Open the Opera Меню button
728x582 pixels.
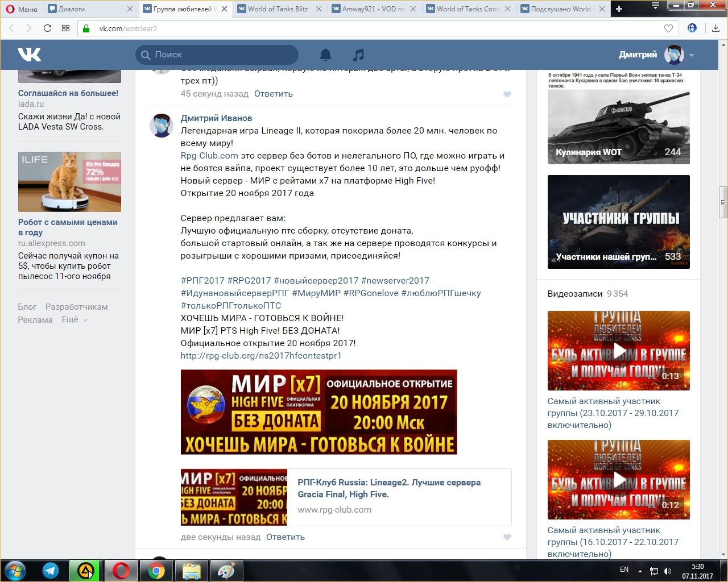tap(22, 9)
